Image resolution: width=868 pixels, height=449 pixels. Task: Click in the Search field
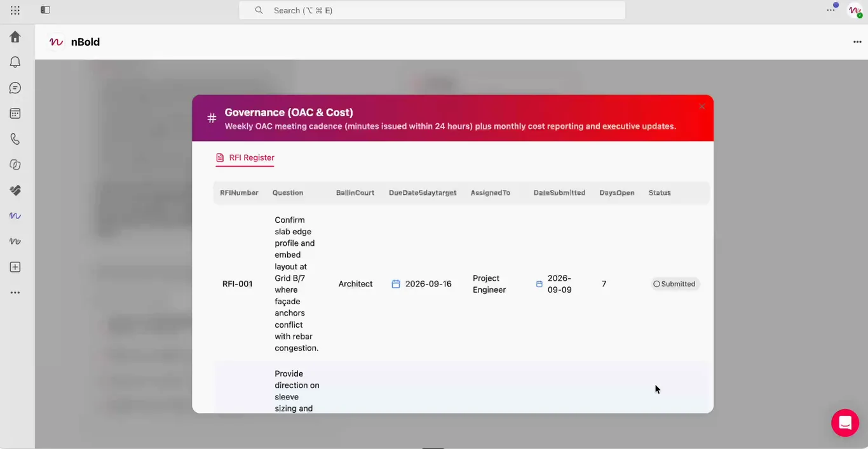click(432, 10)
